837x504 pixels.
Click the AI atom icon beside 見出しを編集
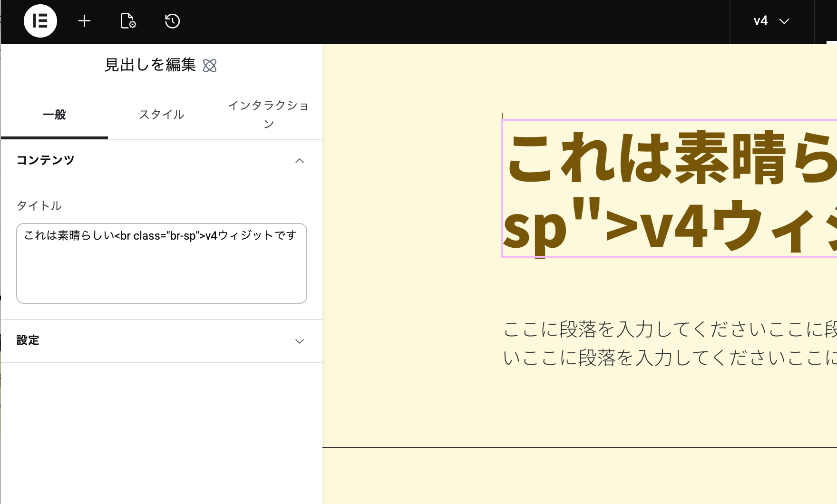pos(211,66)
